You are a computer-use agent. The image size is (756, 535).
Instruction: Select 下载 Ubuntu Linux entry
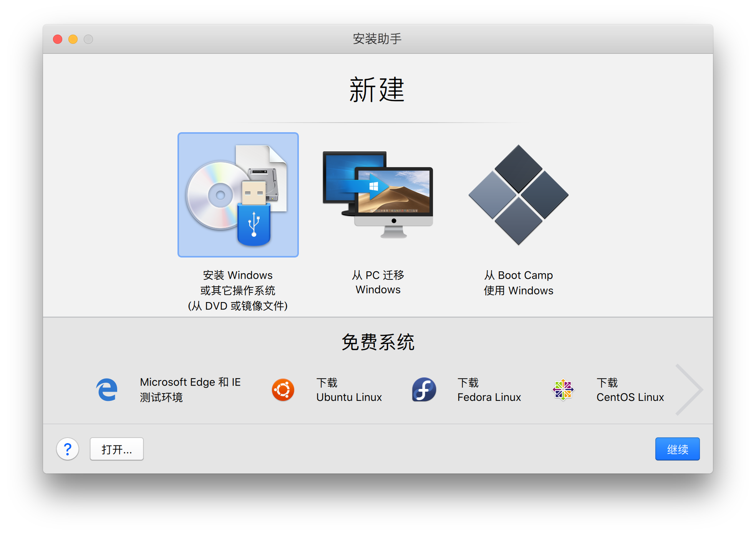click(x=349, y=389)
